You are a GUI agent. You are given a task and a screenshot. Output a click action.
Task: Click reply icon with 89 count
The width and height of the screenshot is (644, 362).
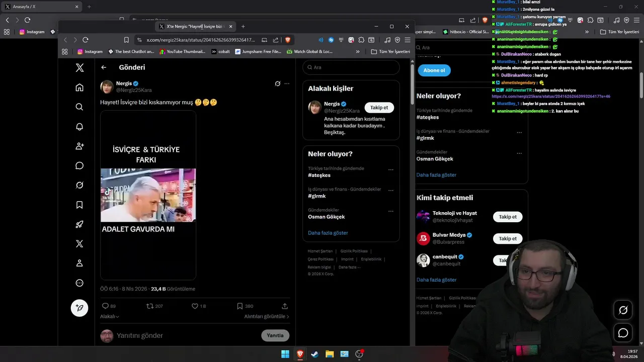click(x=109, y=306)
